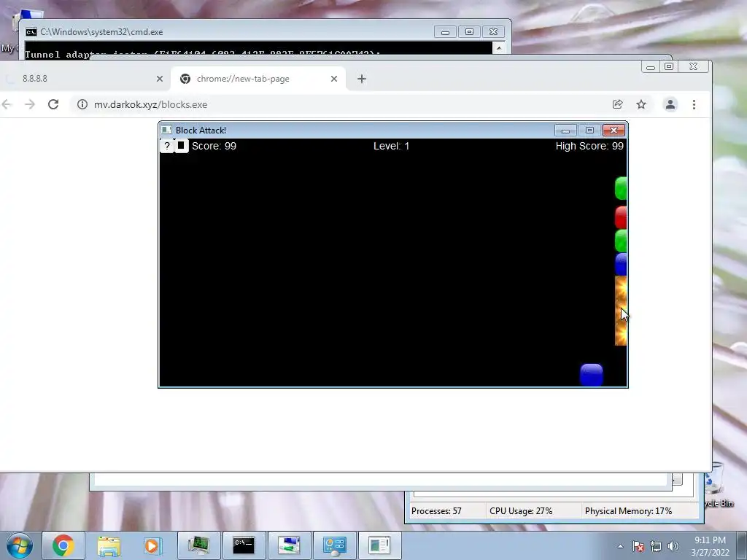Click the High Score: 99 label
The image size is (747, 560).
(589, 146)
